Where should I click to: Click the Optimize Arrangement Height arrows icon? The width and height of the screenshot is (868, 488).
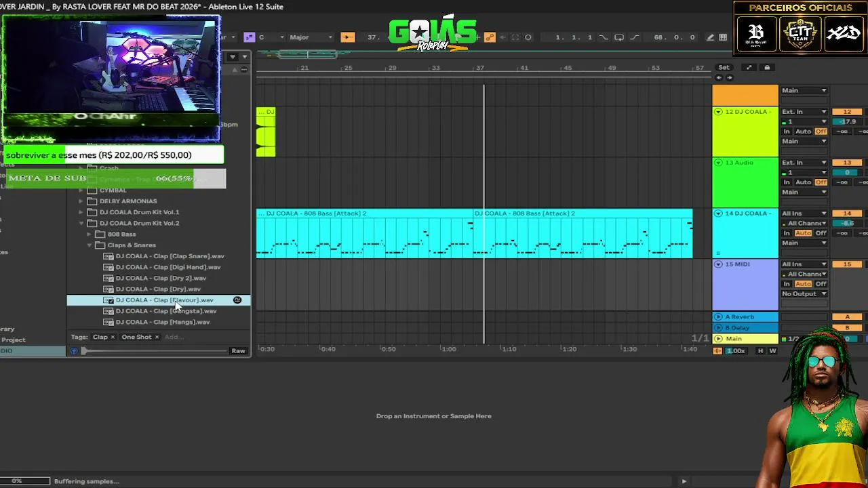(x=749, y=67)
